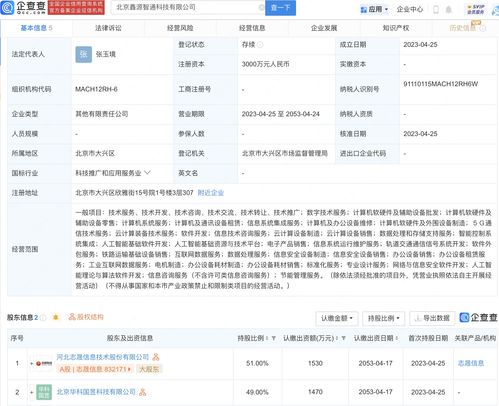499x406 pixels.
Task: Click the SVIP membership badge
Action: (475, 9)
